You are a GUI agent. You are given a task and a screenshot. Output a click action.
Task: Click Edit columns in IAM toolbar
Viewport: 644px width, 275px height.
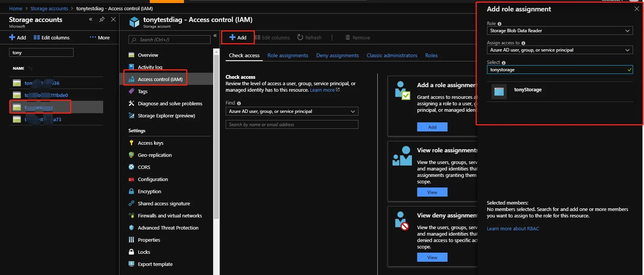272,37
